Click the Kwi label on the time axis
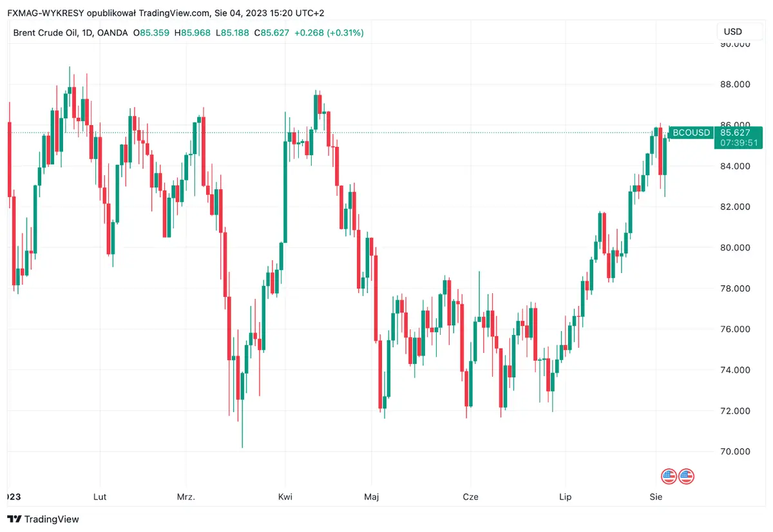Image resolution: width=773 pixels, height=532 pixels. [x=285, y=497]
